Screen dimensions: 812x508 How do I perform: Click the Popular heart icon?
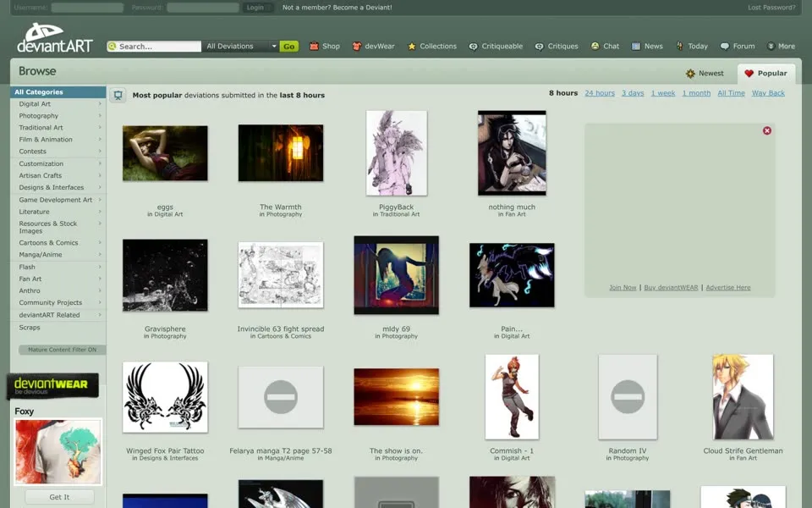pos(749,74)
